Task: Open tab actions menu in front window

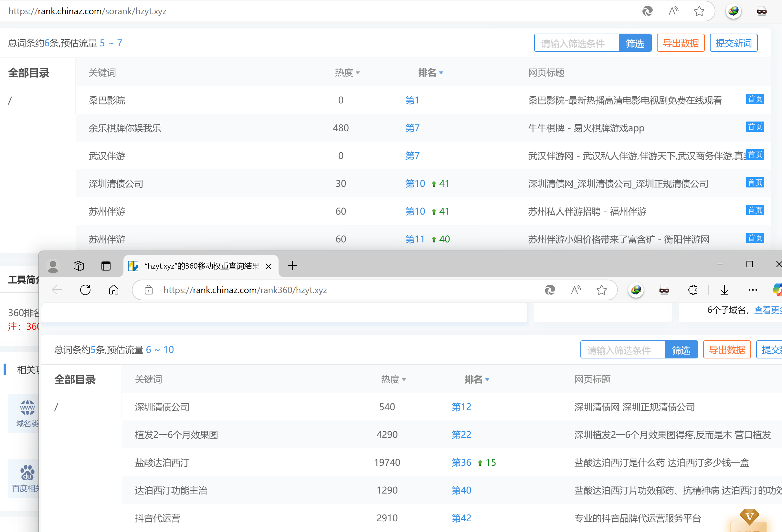Action: click(106, 266)
